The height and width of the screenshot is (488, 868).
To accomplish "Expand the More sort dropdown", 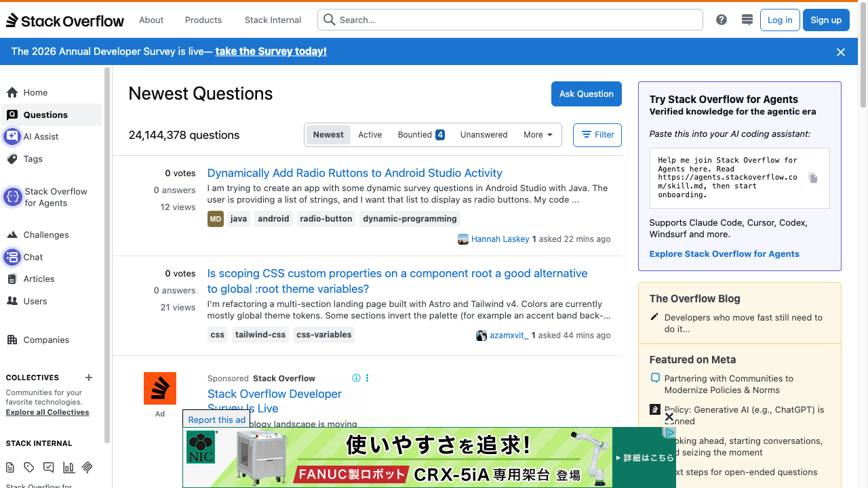I will click(x=538, y=135).
